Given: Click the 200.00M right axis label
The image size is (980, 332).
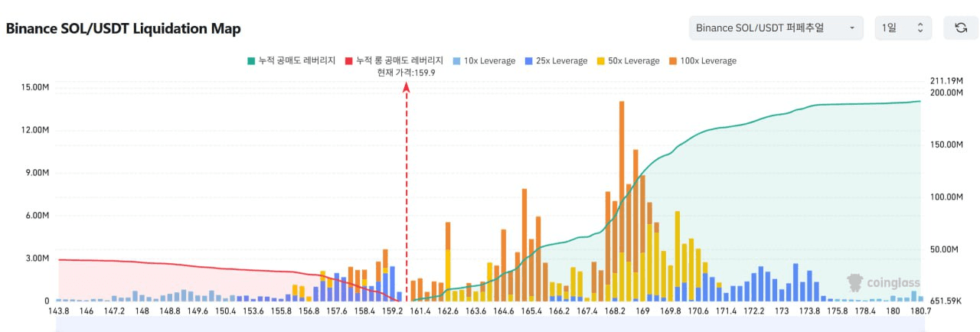Looking at the screenshot, I should (946, 93).
